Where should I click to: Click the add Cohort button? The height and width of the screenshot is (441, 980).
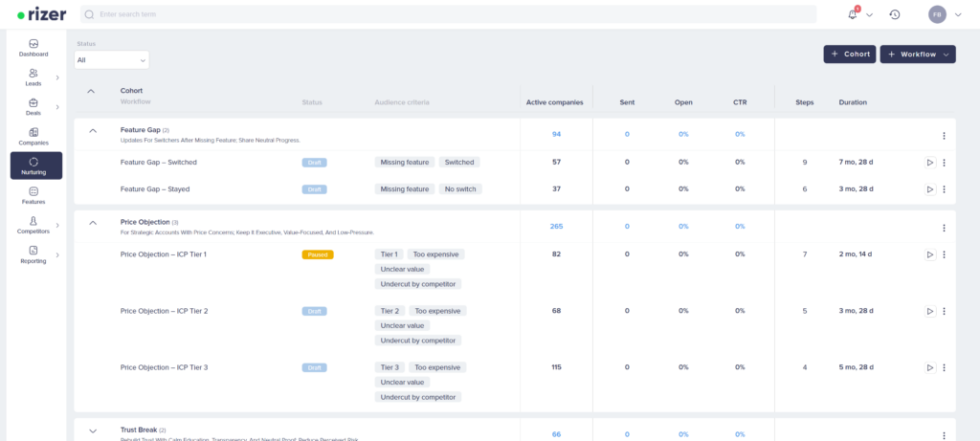(849, 55)
